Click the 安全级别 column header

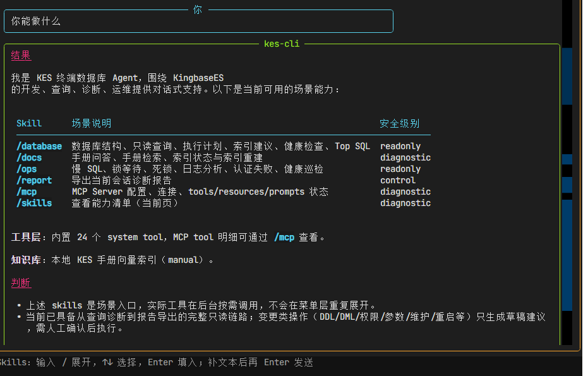(x=399, y=123)
